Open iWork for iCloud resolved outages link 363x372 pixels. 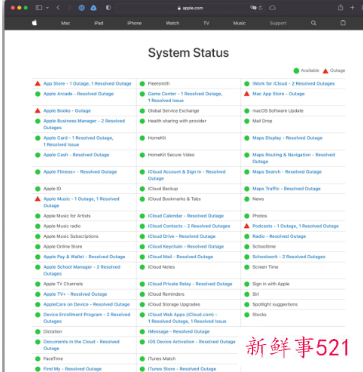(294, 84)
